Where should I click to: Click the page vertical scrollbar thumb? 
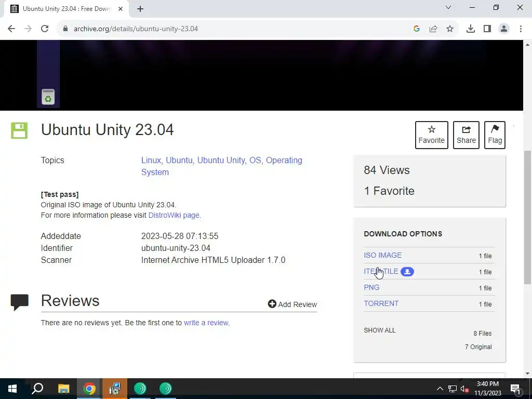tap(528, 217)
